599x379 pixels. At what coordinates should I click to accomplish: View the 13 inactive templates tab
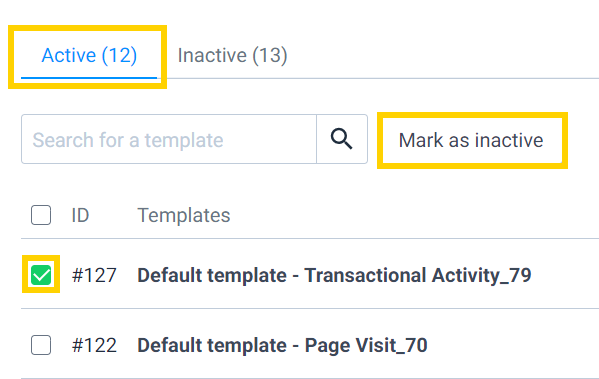pos(232,55)
